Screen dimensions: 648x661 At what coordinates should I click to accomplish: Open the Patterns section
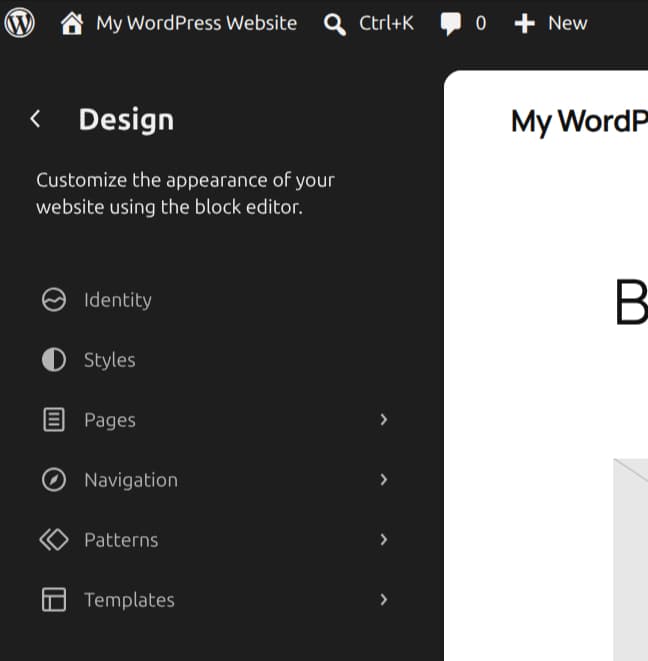[121, 540]
